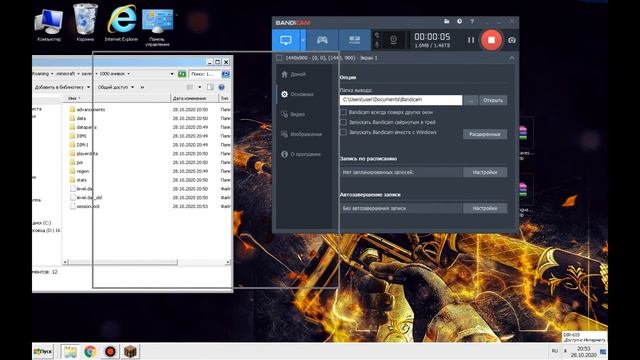Open the Изображения tab in Bandicam
This screenshot has height=360, width=640.
(301, 134)
